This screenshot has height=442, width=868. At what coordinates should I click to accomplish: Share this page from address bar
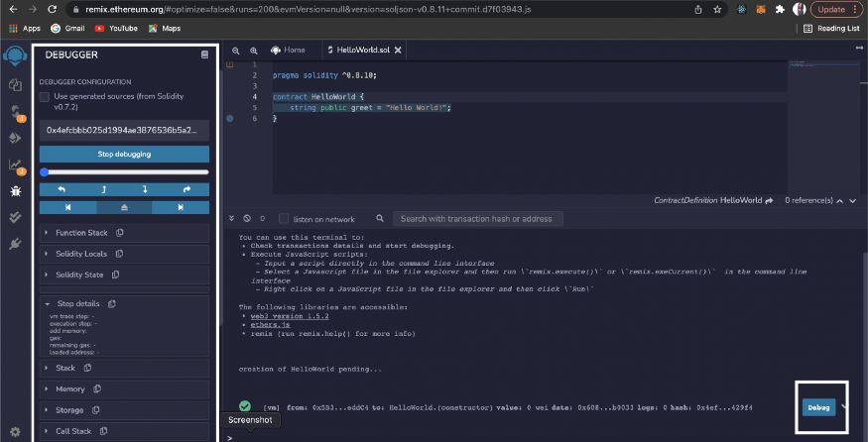(698, 9)
